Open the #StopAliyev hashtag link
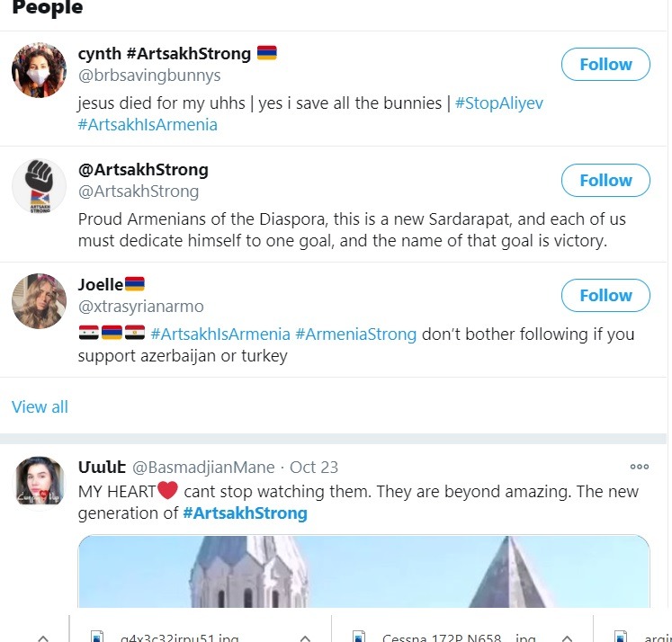The height and width of the screenshot is (642, 672). pos(498,103)
